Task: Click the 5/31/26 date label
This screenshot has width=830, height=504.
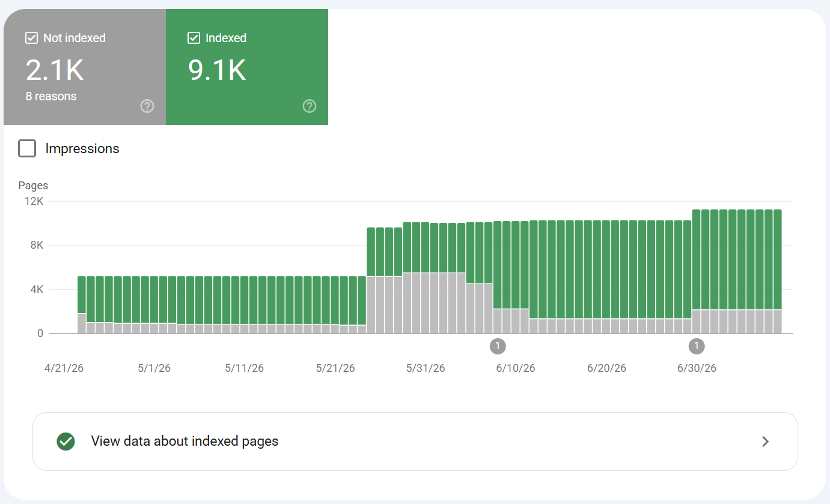Action: (x=426, y=368)
